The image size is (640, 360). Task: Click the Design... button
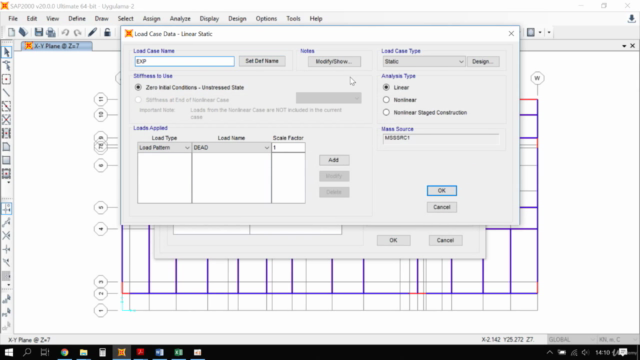(483, 62)
